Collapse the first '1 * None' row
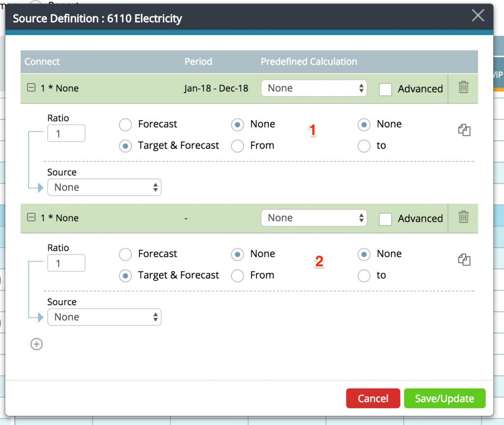504x425 pixels. [31, 88]
